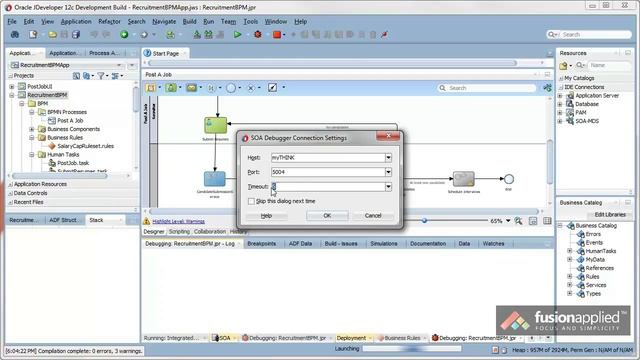Expand the PostJobUI project node
The image size is (640, 360).
(x=12, y=87)
